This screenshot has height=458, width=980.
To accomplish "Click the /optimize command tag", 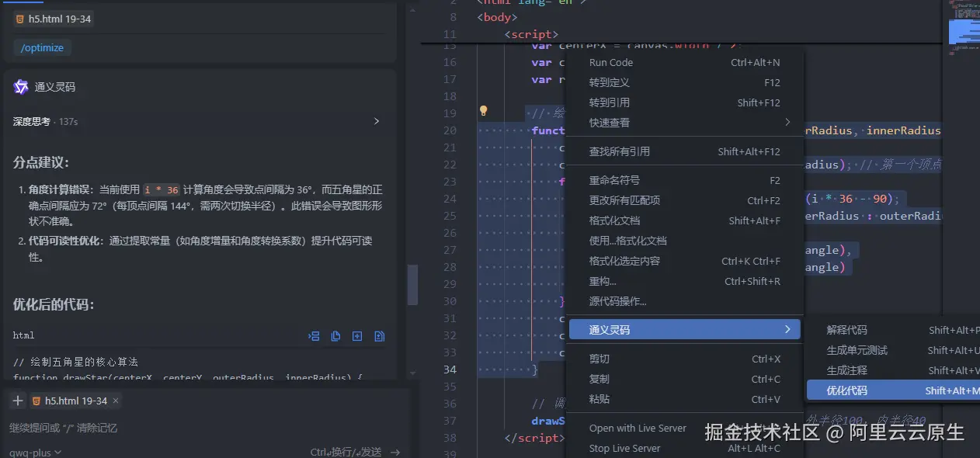I will 43,47.
